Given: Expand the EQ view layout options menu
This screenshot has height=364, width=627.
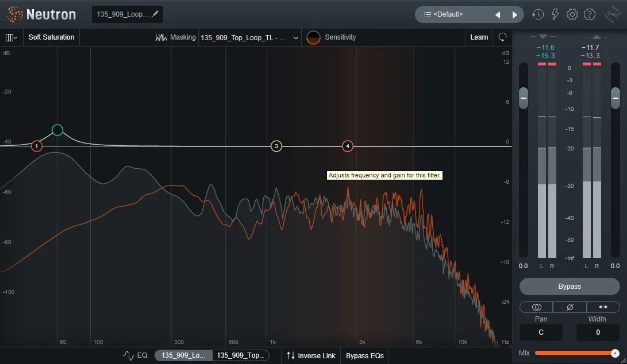Looking at the screenshot, I should [x=11, y=37].
